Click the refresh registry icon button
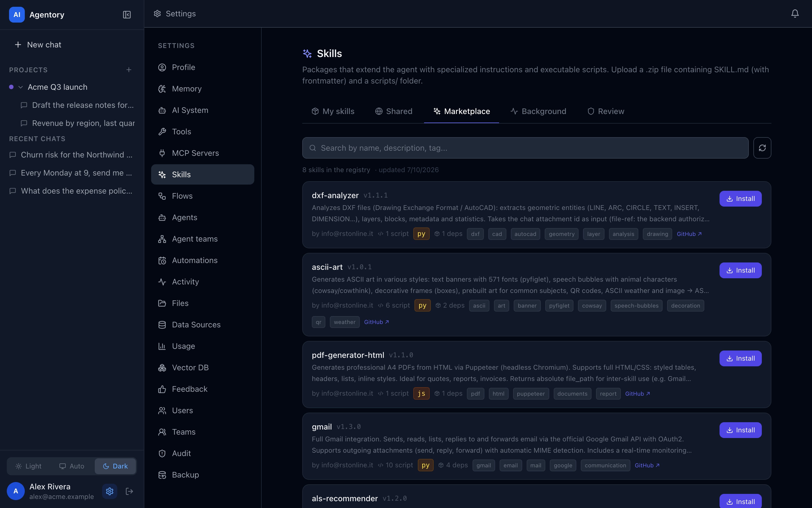 [762, 148]
